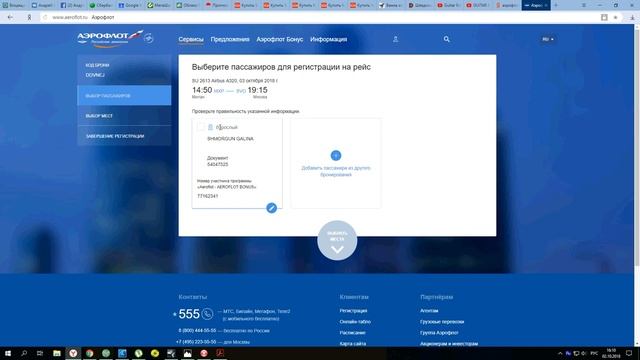Open site search magnifier icon
The height and width of the screenshot is (360, 640).
pyautogui.click(x=447, y=39)
